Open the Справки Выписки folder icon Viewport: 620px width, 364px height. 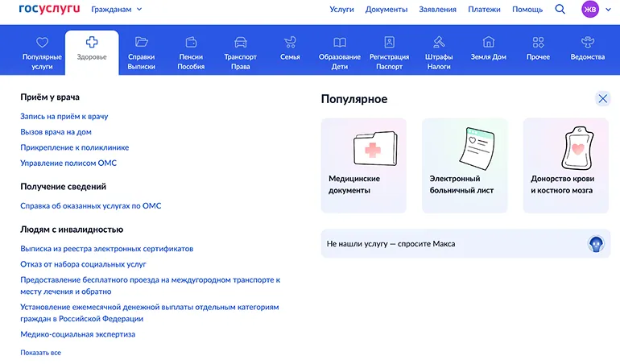click(141, 42)
